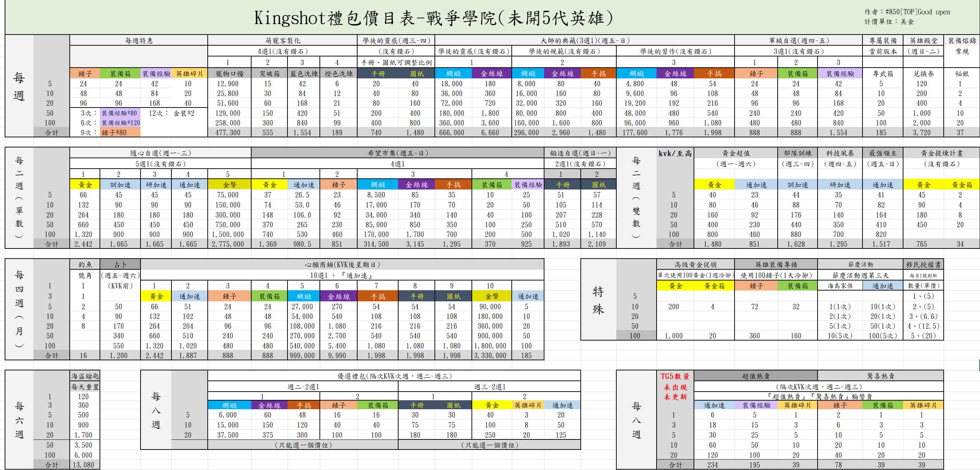Click the 'kvk/至高' header cell
This screenshot has width=980, height=470.
675,153
